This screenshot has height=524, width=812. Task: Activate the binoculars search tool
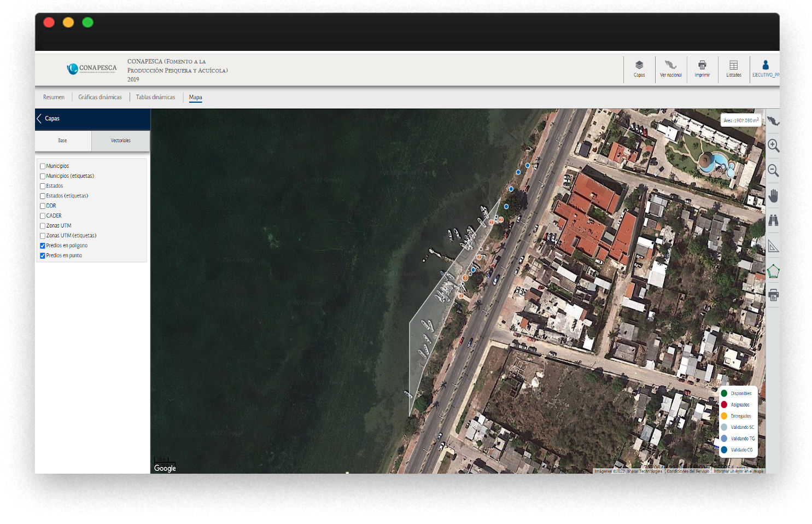[x=773, y=220]
